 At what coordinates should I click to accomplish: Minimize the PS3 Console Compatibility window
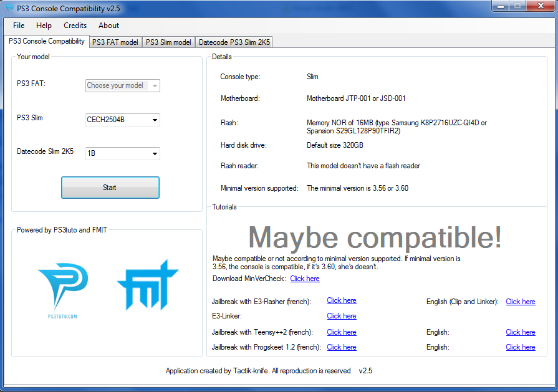coord(501,6)
